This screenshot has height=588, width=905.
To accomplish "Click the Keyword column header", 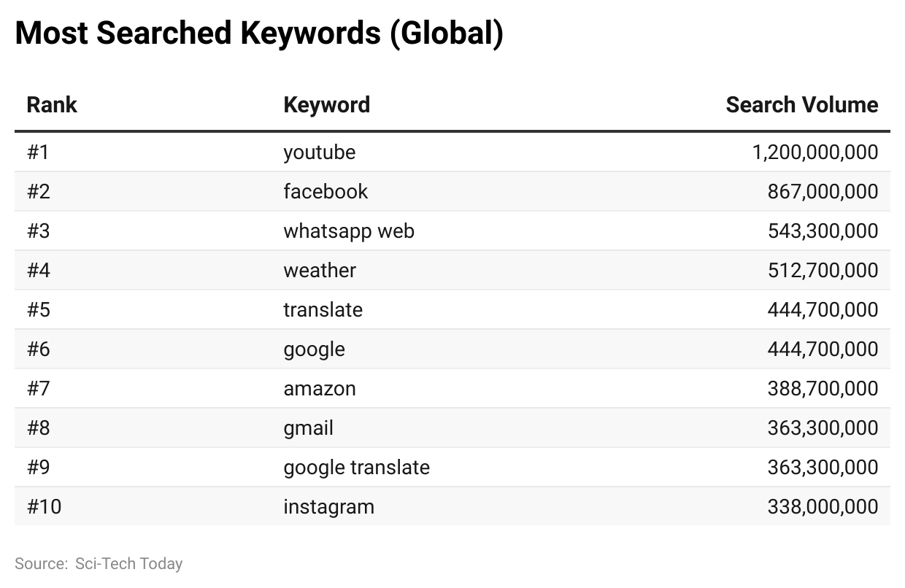I will pyautogui.click(x=326, y=105).
